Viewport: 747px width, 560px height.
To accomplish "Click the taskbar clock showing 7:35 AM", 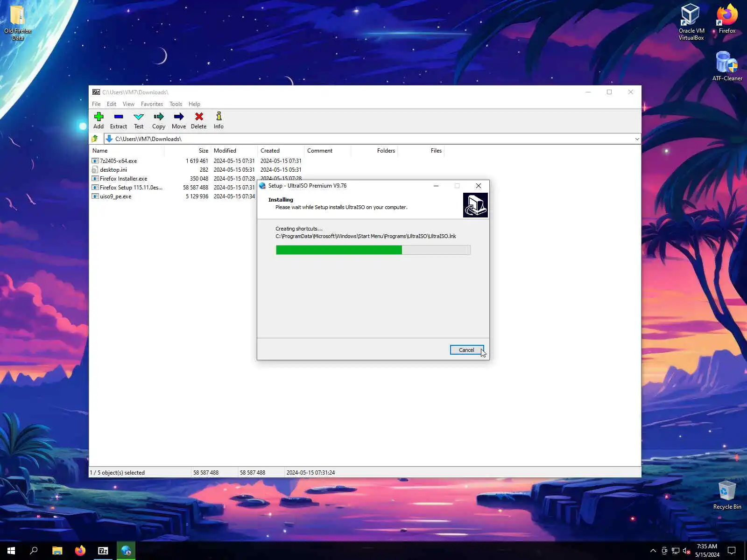I will [707, 551].
